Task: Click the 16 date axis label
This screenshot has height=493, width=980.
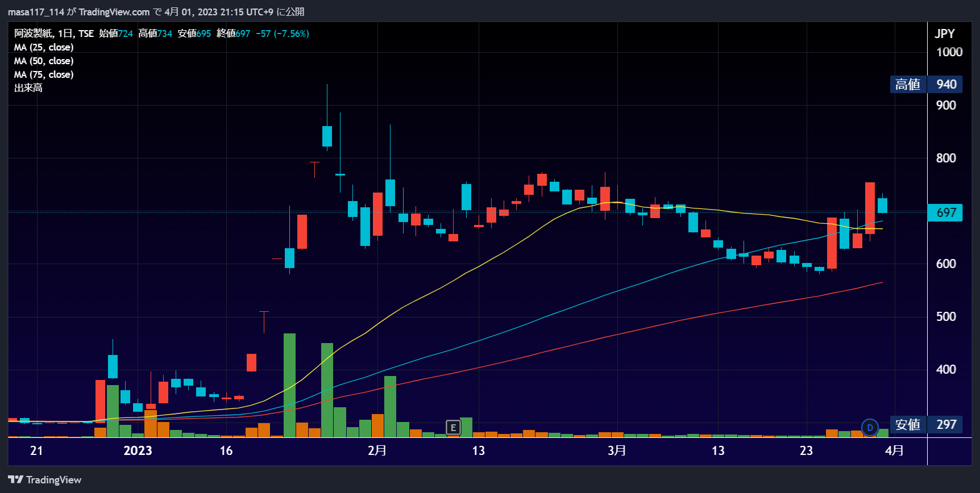Action: click(x=226, y=450)
